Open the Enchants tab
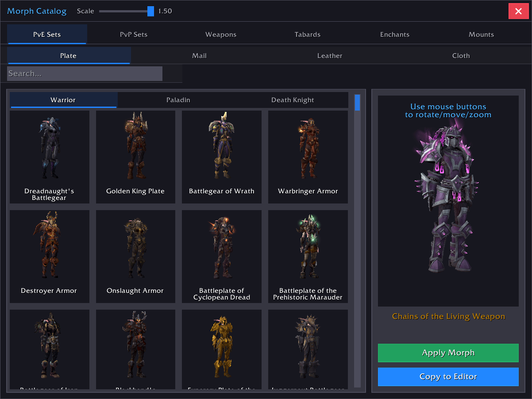The image size is (532, 399). pyautogui.click(x=395, y=35)
